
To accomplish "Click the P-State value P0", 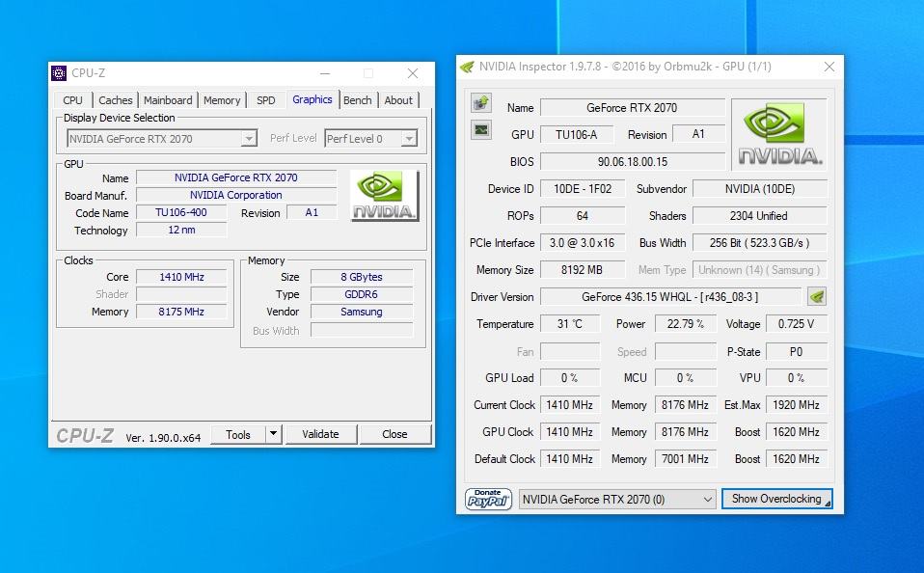I will pyautogui.click(x=796, y=351).
